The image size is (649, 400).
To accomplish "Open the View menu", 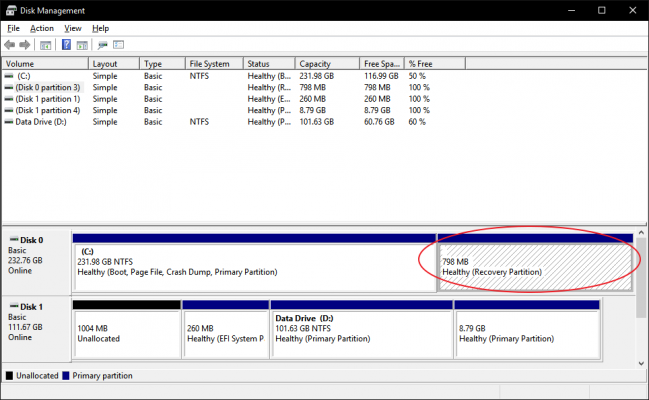I will (x=73, y=28).
